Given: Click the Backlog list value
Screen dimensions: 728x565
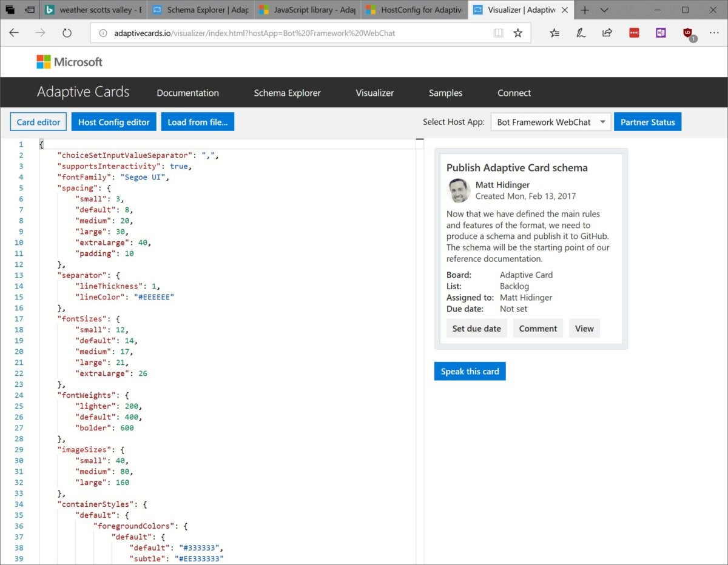Looking at the screenshot, I should pyautogui.click(x=514, y=286).
